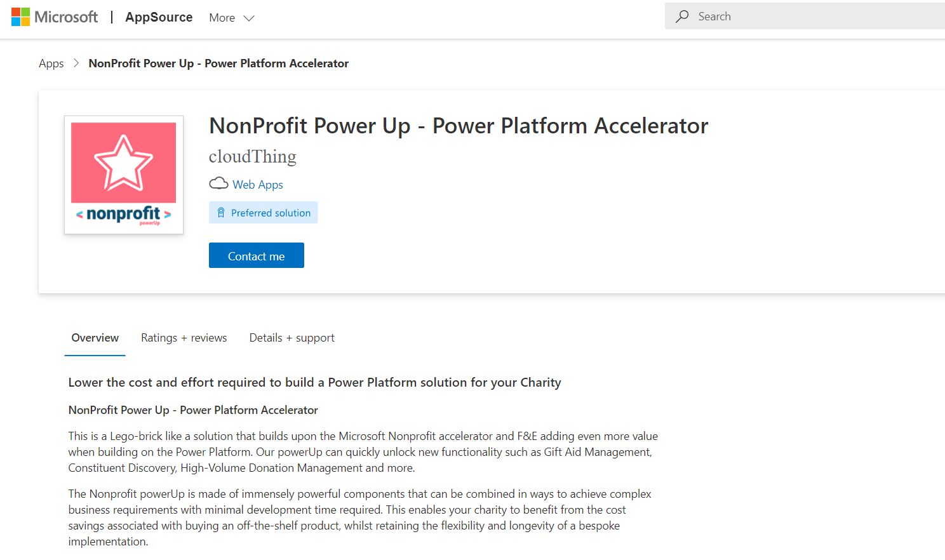945x560 pixels.
Task: Click the Microsoft wordmark text
Action: tap(66, 17)
